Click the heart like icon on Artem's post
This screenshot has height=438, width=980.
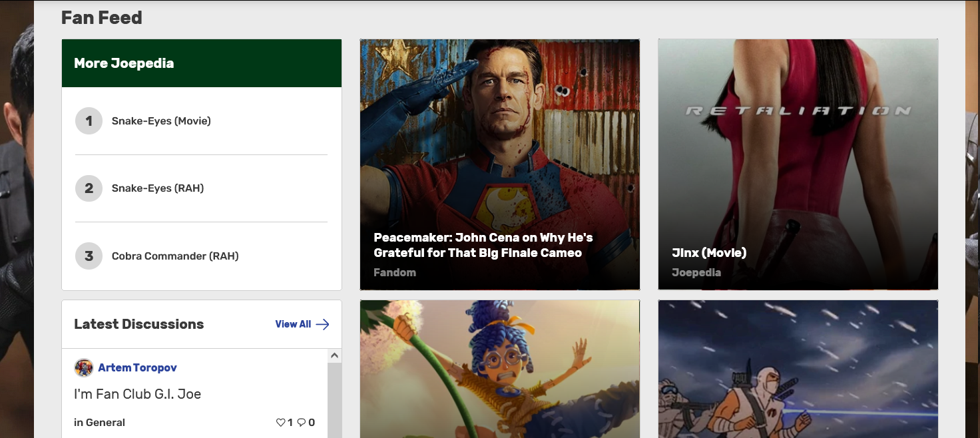280,423
